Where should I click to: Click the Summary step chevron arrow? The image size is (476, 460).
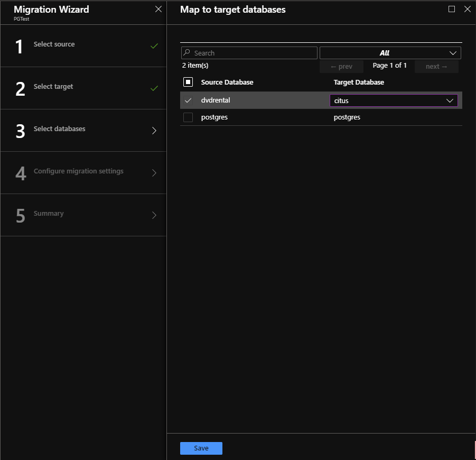point(154,215)
